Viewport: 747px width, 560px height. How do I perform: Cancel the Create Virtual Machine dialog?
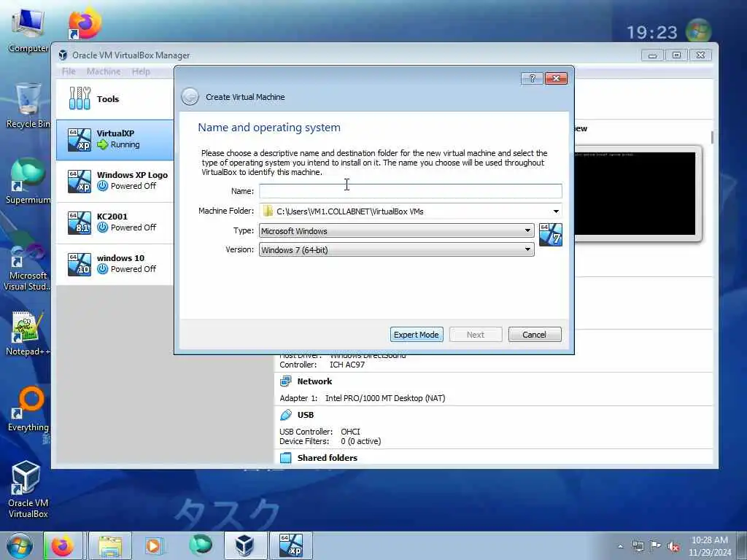(x=535, y=334)
